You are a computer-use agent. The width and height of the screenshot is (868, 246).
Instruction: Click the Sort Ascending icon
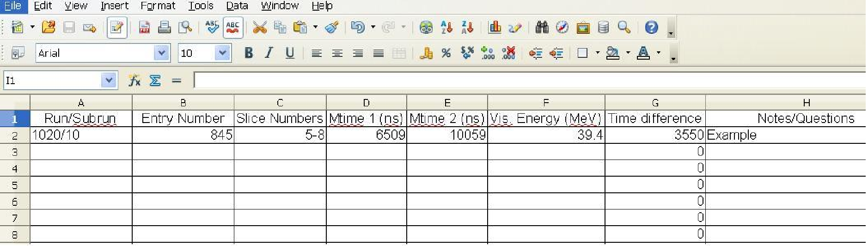tap(446, 28)
